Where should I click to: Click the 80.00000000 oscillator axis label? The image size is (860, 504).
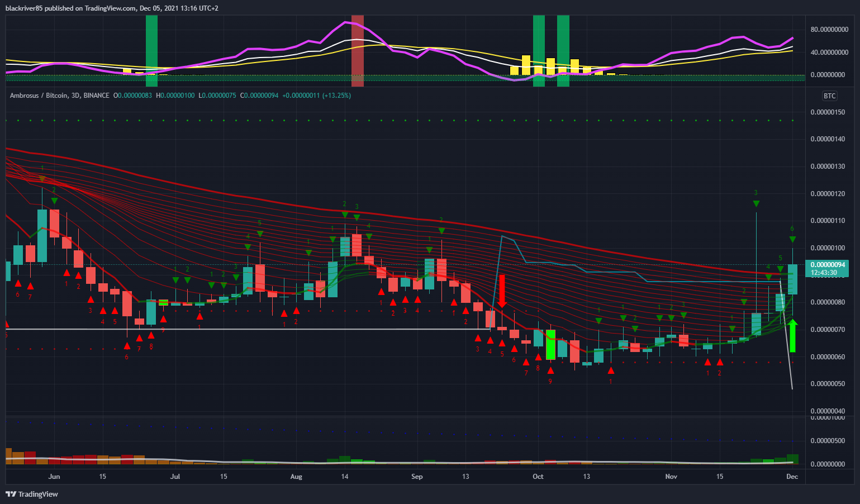(829, 30)
